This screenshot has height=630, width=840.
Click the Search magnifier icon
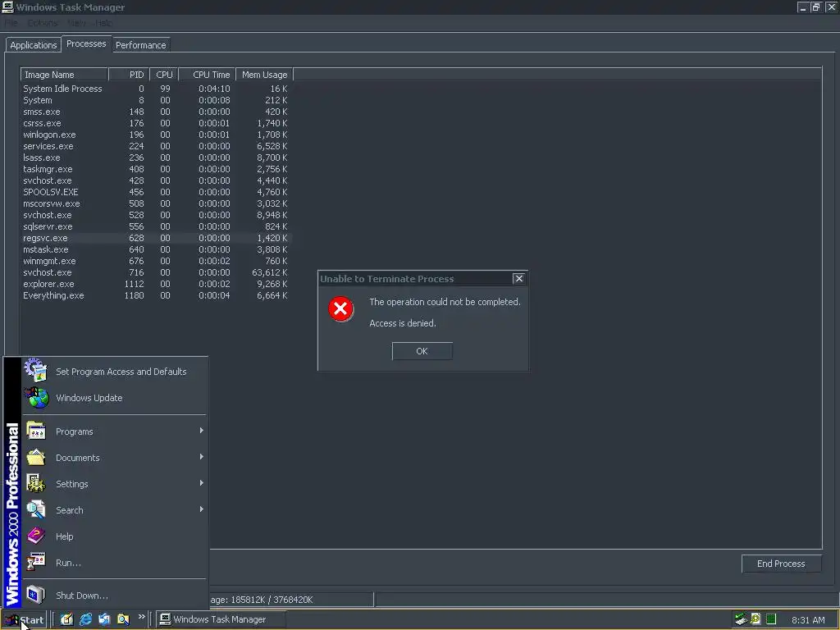36,509
